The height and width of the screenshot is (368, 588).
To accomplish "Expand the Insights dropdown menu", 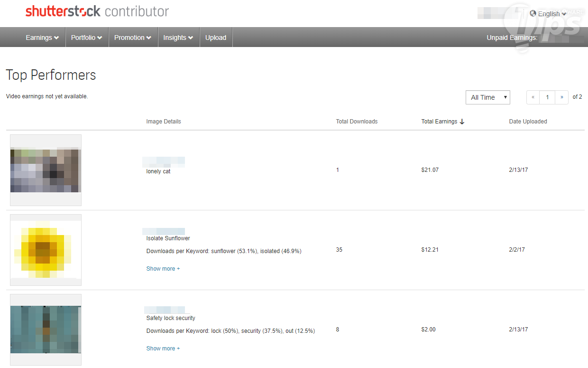I will tap(178, 38).
